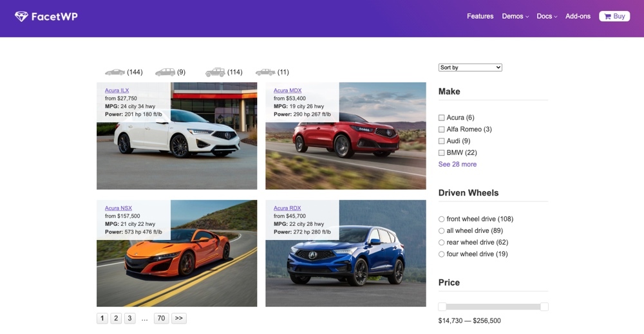Click 'Power: 290 hp 267 ft/lb' text
Screen dimensions: 644x334
(x=302, y=114)
